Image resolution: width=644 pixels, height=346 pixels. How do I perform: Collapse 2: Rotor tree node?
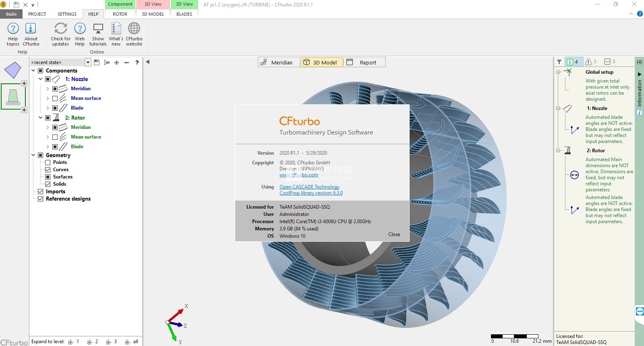(x=41, y=118)
